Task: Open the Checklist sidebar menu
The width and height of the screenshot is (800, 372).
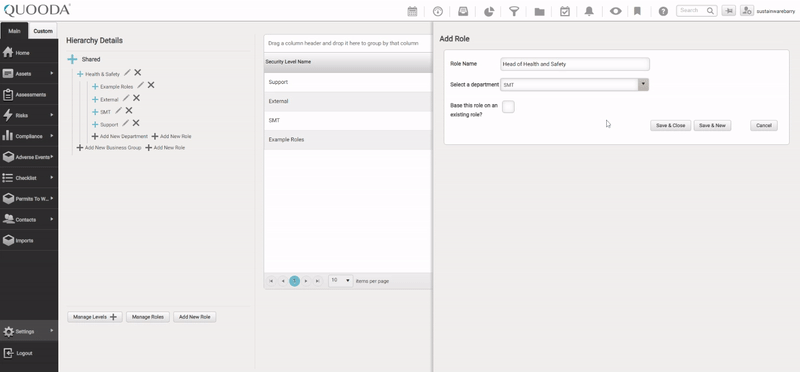Action: [29, 178]
